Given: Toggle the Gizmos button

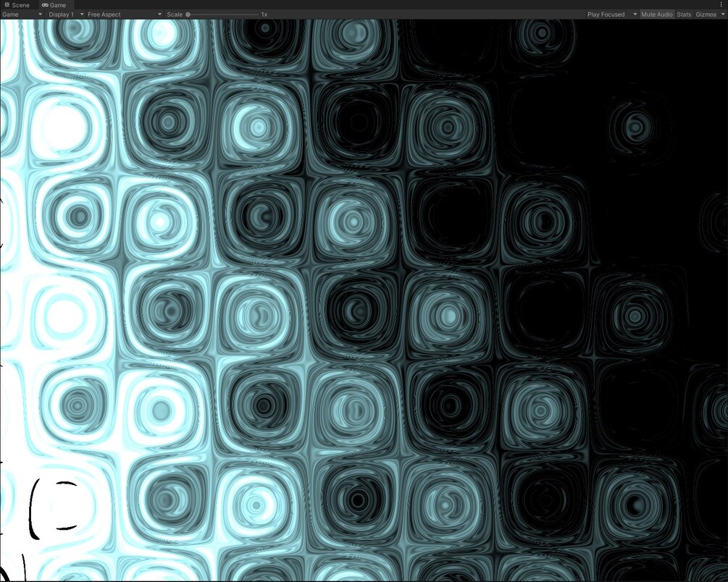Looking at the screenshot, I should 706,14.
